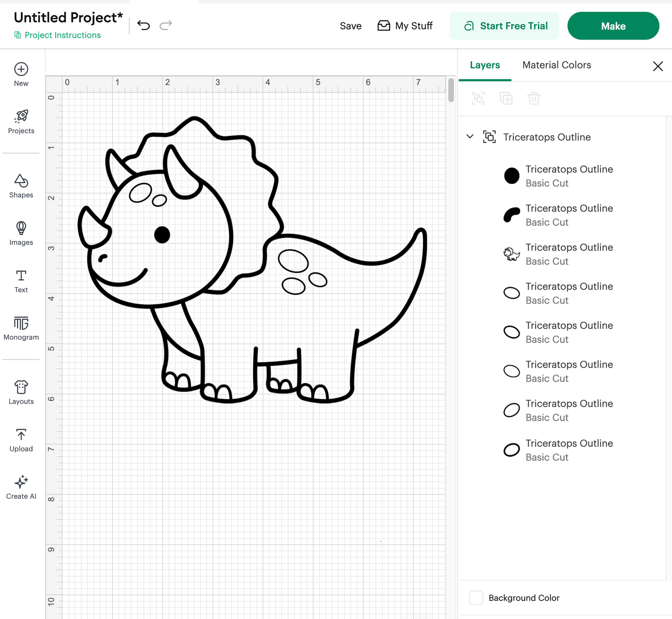
Task: Open the Project Instructions link
Action: coord(62,35)
